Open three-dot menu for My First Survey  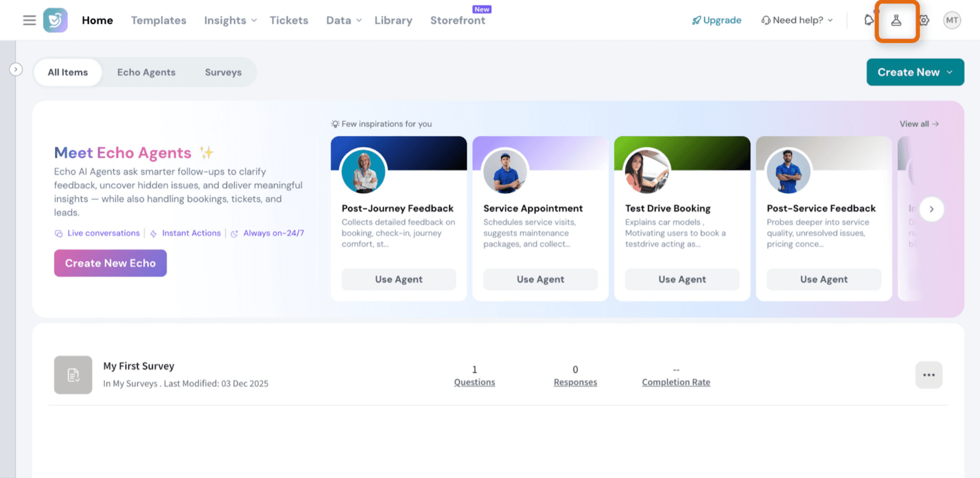(x=929, y=374)
